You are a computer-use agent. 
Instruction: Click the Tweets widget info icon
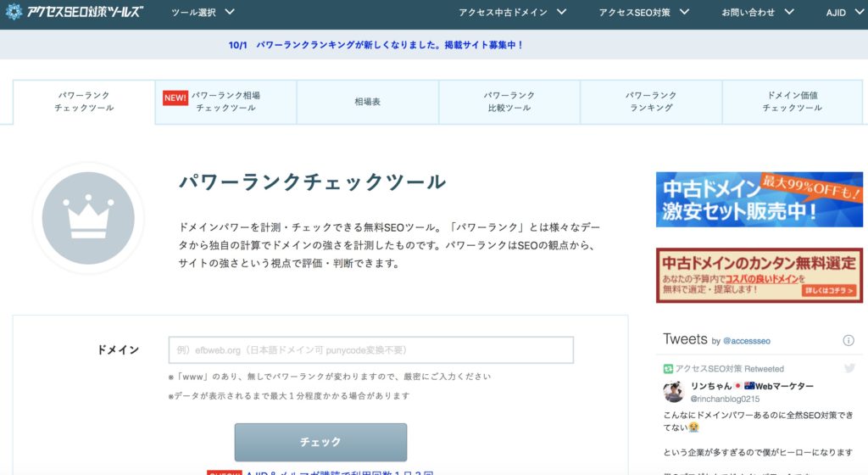[848, 340]
